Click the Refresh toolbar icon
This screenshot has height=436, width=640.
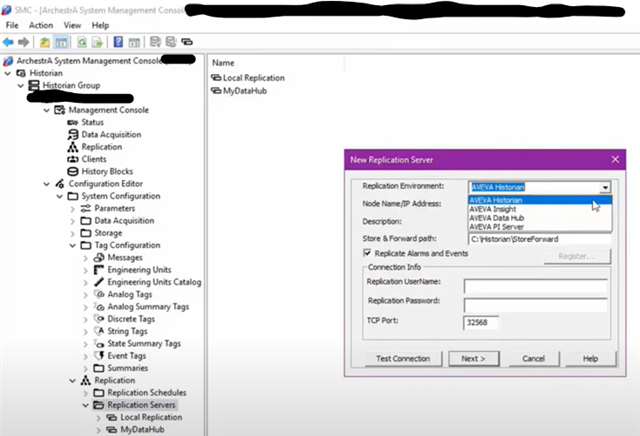pyautogui.click(x=82, y=42)
